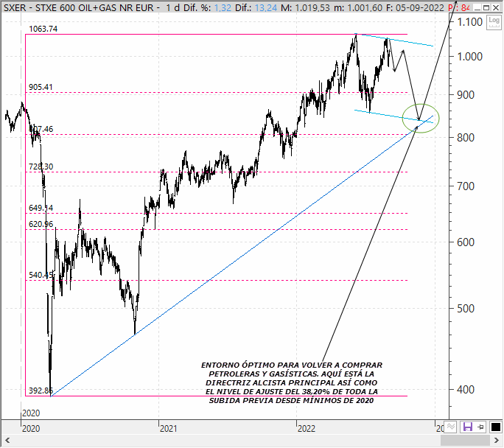
Task: Click the 905.41 Fibonacci level label
Action: 41,87
